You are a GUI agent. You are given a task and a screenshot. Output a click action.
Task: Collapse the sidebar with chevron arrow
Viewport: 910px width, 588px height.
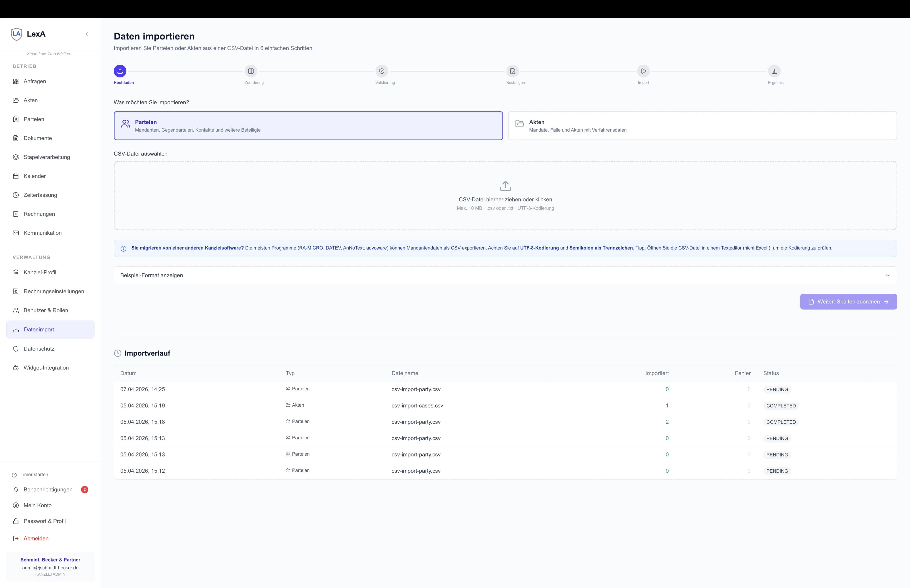tap(87, 34)
